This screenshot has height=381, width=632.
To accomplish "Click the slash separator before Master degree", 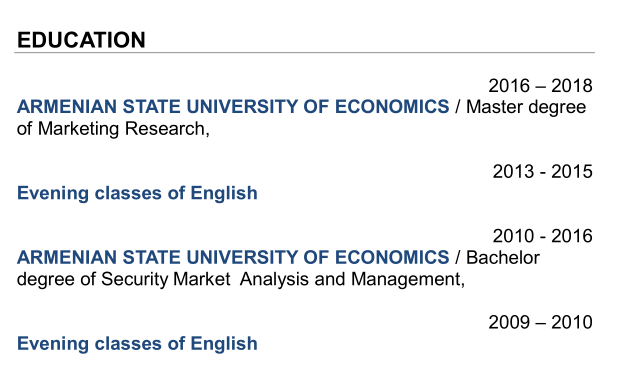I will (x=458, y=107).
